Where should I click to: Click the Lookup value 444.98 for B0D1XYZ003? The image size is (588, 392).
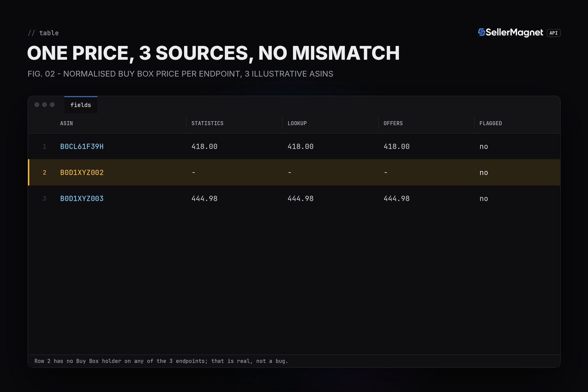(x=301, y=199)
